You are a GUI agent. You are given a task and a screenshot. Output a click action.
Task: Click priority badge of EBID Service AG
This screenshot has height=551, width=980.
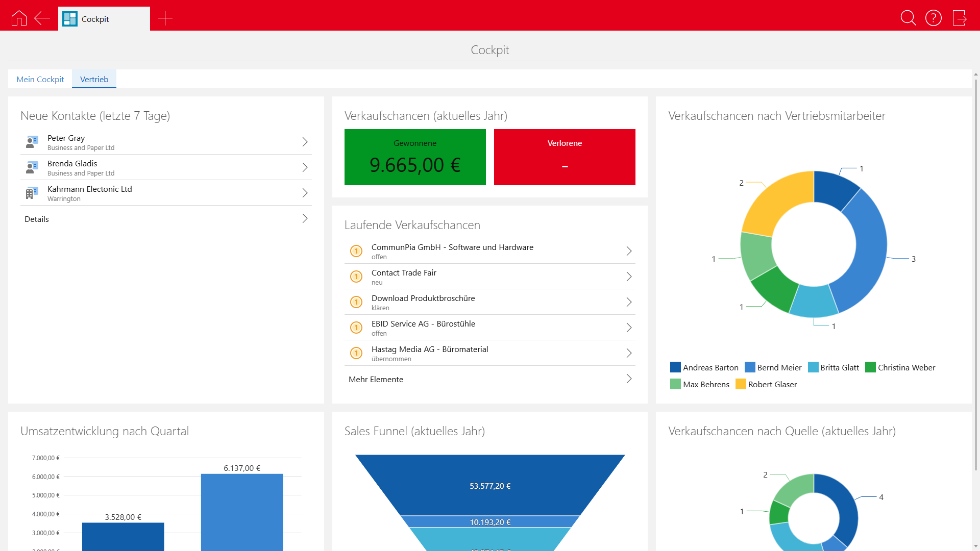356,328
